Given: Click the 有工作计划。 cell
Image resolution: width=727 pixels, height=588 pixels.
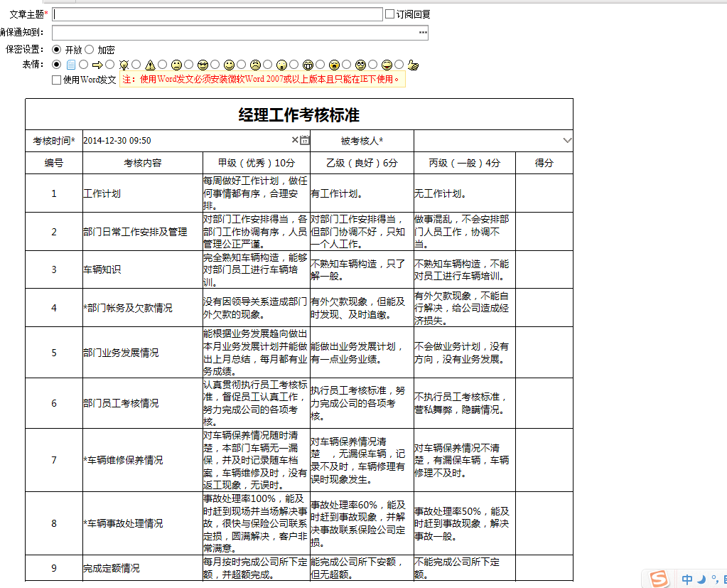Looking at the screenshot, I should 362,193.
